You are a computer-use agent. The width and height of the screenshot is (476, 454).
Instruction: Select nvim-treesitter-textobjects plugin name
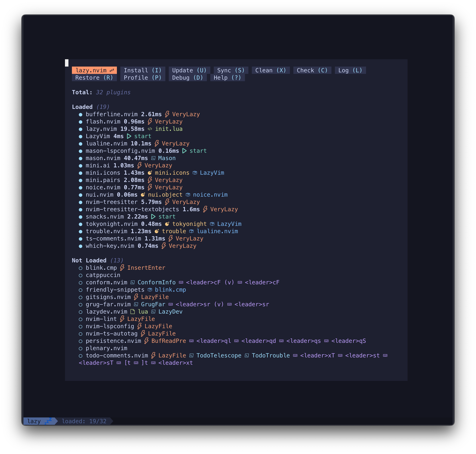point(132,209)
